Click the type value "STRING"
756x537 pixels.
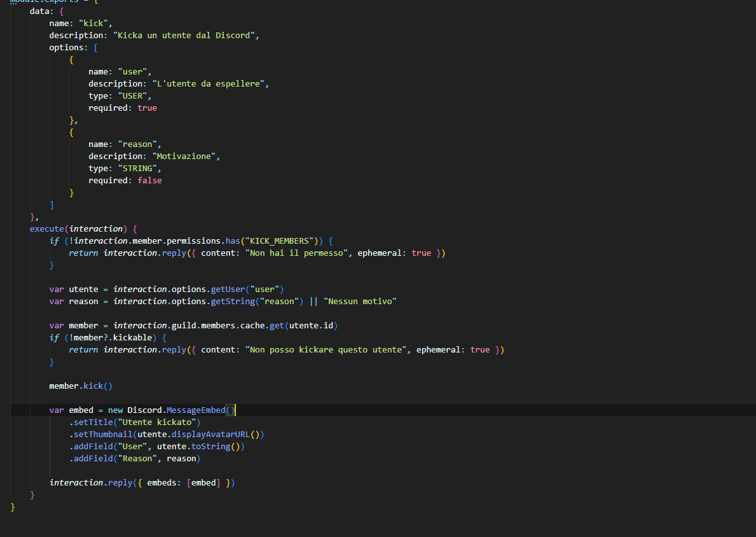click(x=137, y=168)
